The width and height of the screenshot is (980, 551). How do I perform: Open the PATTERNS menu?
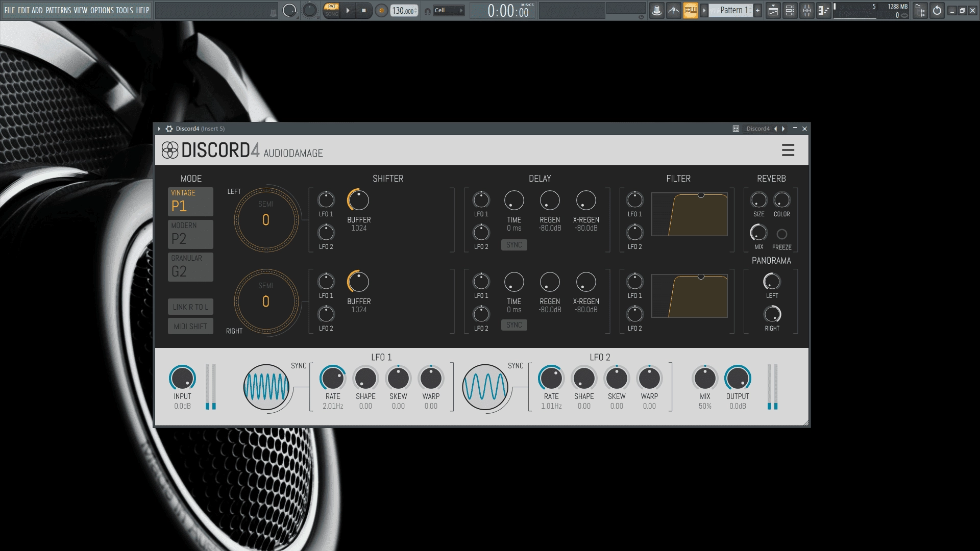(x=58, y=10)
